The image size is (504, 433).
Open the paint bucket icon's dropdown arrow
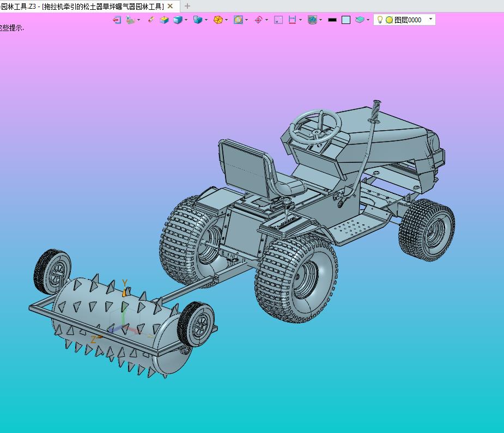138,20
